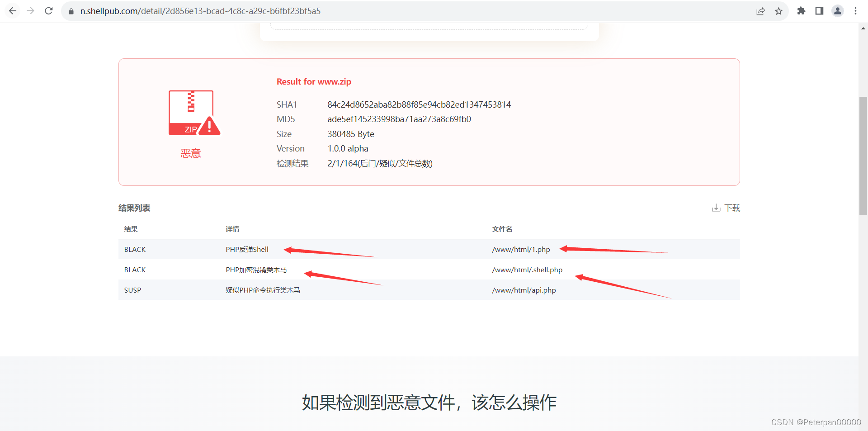Click the 检测结果 label
This screenshot has width=868, height=431.
(x=292, y=163)
